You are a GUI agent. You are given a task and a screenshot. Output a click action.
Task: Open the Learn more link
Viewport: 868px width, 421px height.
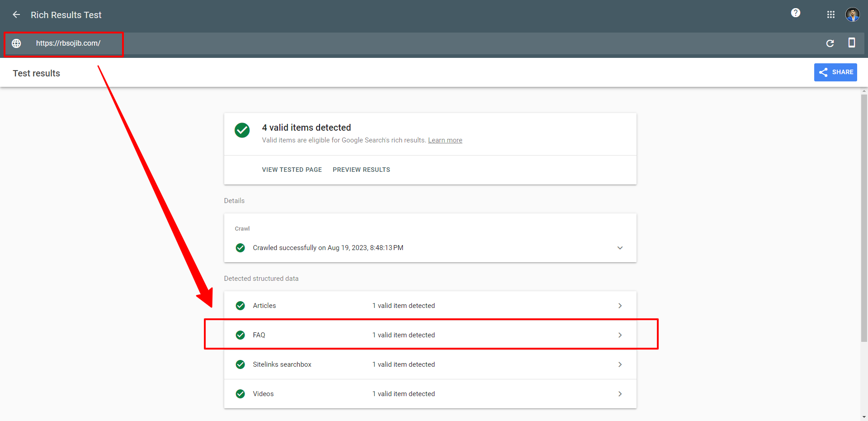tap(445, 140)
